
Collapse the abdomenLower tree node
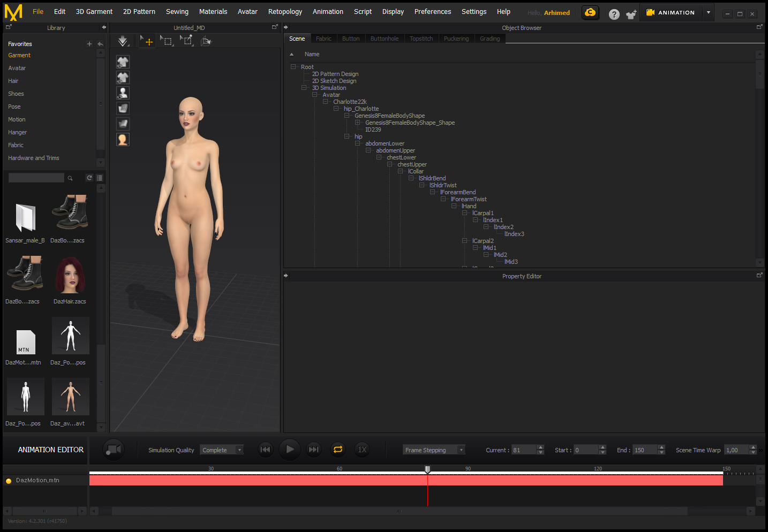[x=358, y=143]
